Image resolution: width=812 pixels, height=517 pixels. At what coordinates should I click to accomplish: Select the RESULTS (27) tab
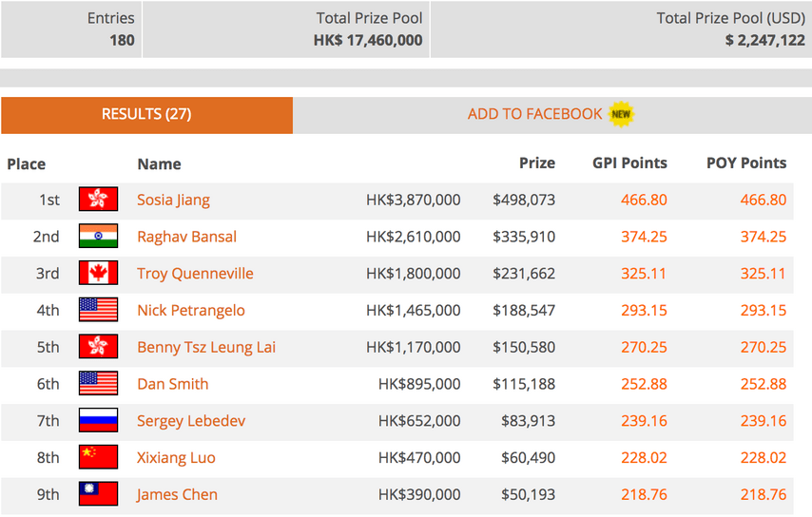146,115
